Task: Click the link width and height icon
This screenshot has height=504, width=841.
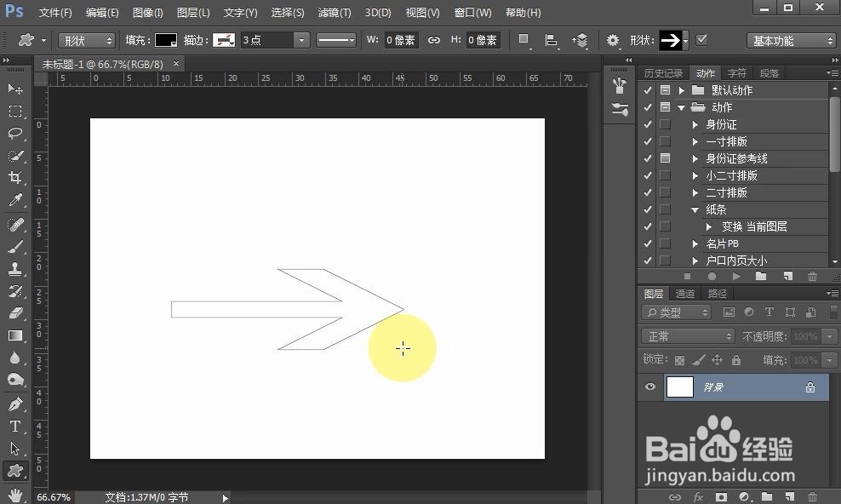Action: point(433,40)
